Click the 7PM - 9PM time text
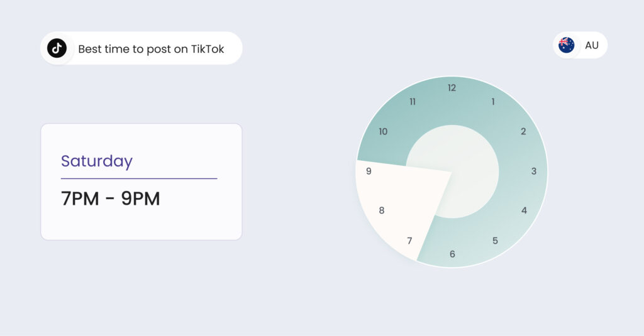This screenshot has height=336, width=644. click(111, 198)
